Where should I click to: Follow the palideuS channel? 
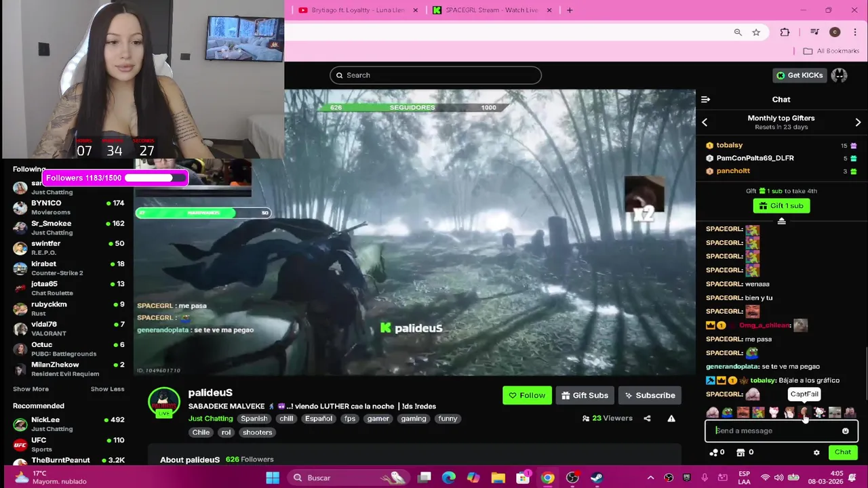[x=527, y=395]
